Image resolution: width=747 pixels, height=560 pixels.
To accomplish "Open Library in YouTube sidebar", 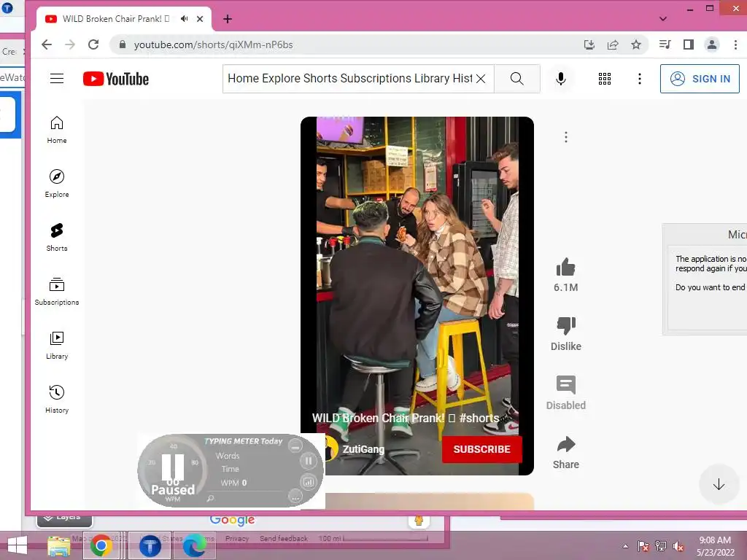I will click(x=57, y=345).
